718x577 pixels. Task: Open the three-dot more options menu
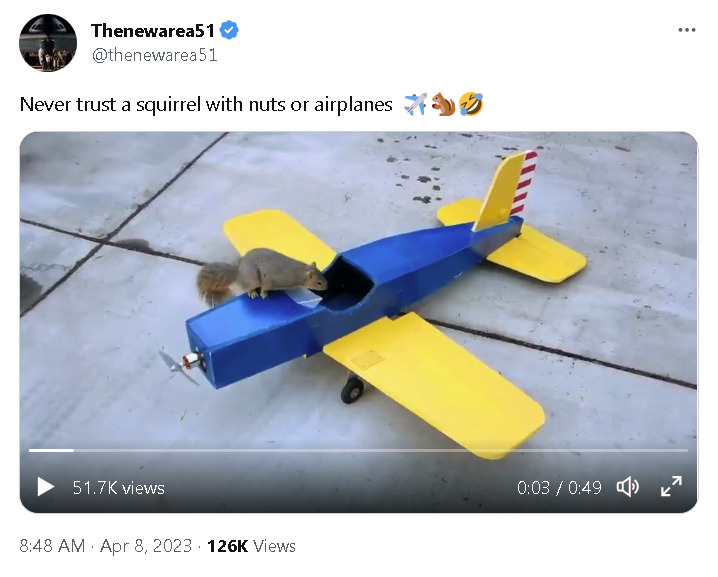[x=686, y=30]
